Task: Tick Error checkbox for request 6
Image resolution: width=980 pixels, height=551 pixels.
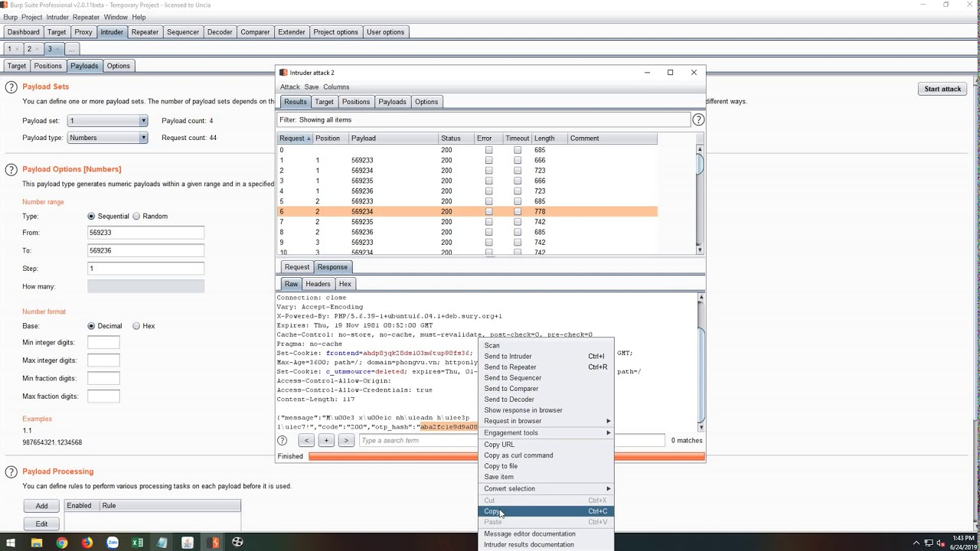Action: pyautogui.click(x=488, y=212)
